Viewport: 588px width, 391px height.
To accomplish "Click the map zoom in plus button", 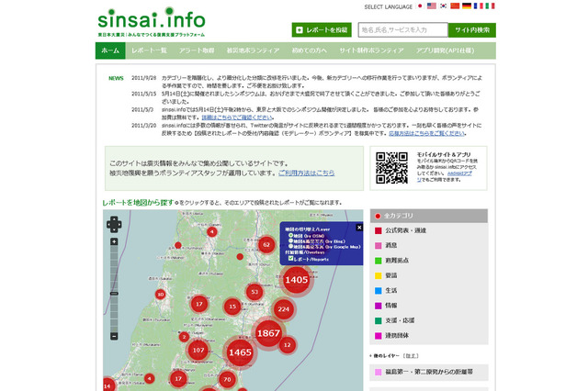I will pyautogui.click(x=114, y=242).
